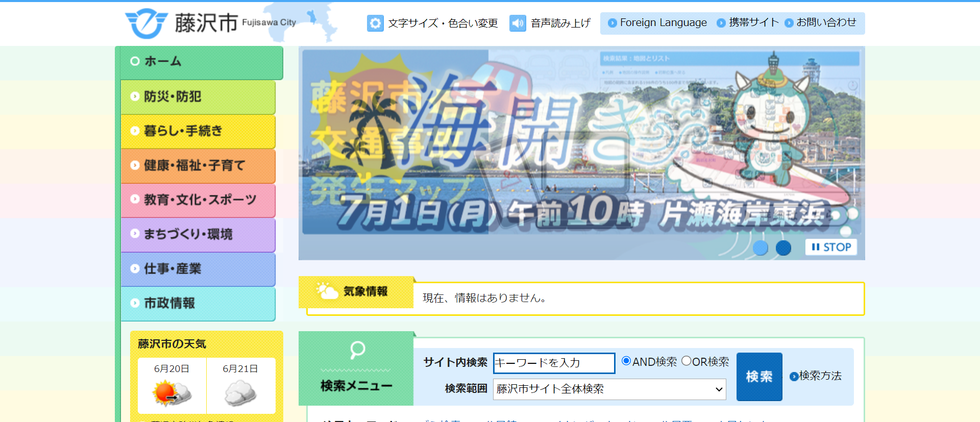Click the speaker icon for 音声読み上げ

(x=518, y=23)
